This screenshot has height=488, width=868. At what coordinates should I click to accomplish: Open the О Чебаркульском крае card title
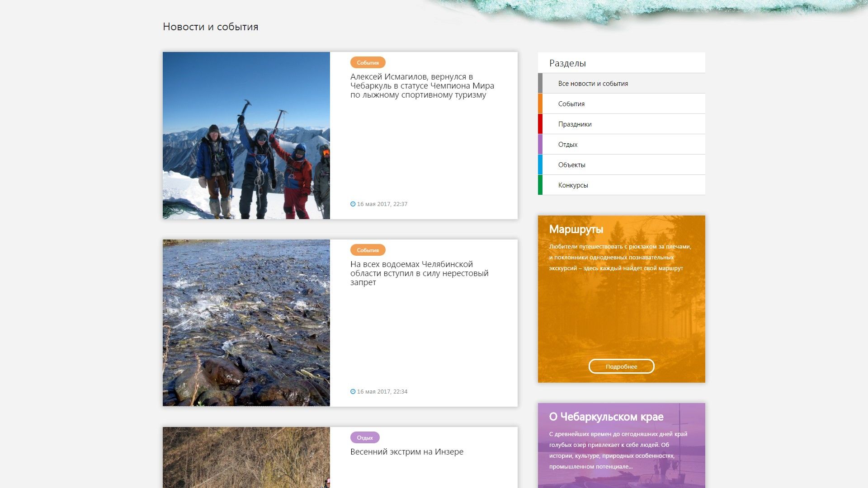click(606, 417)
